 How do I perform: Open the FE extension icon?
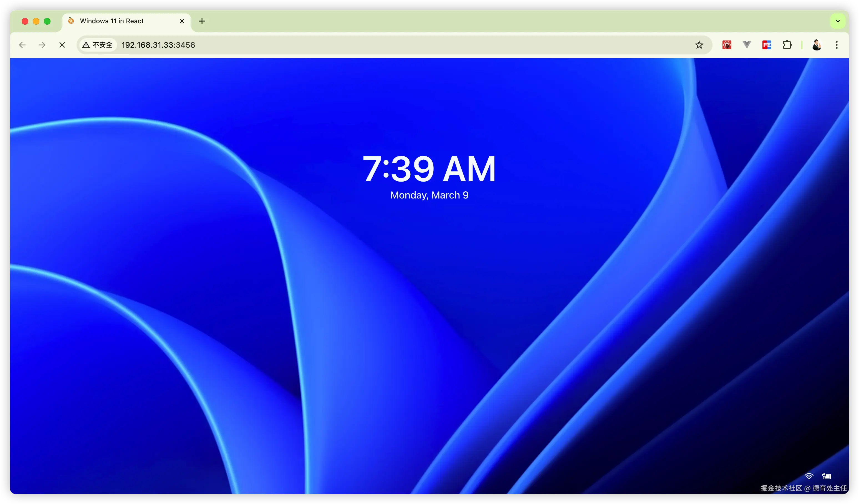(x=767, y=45)
